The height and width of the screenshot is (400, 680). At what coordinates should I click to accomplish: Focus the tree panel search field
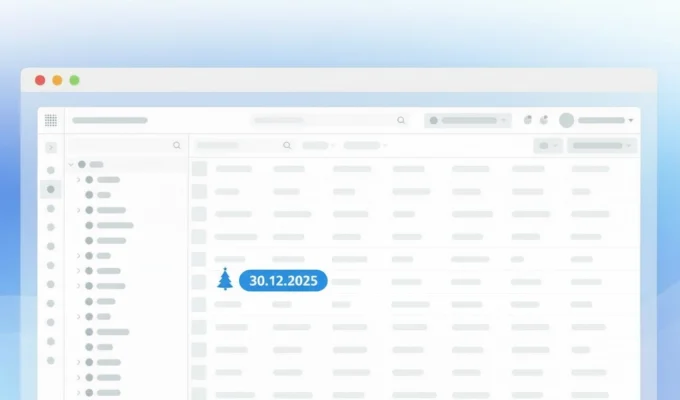click(126, 145)
